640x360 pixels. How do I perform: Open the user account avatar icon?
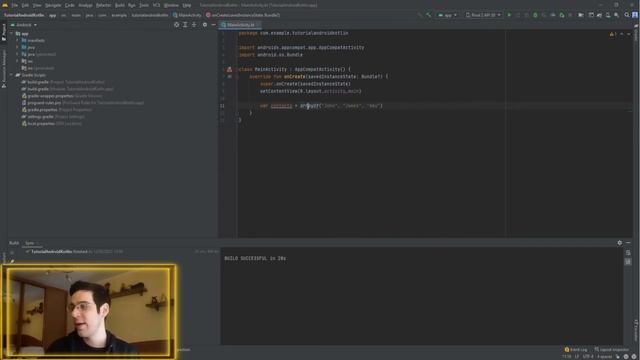[635, 15]
